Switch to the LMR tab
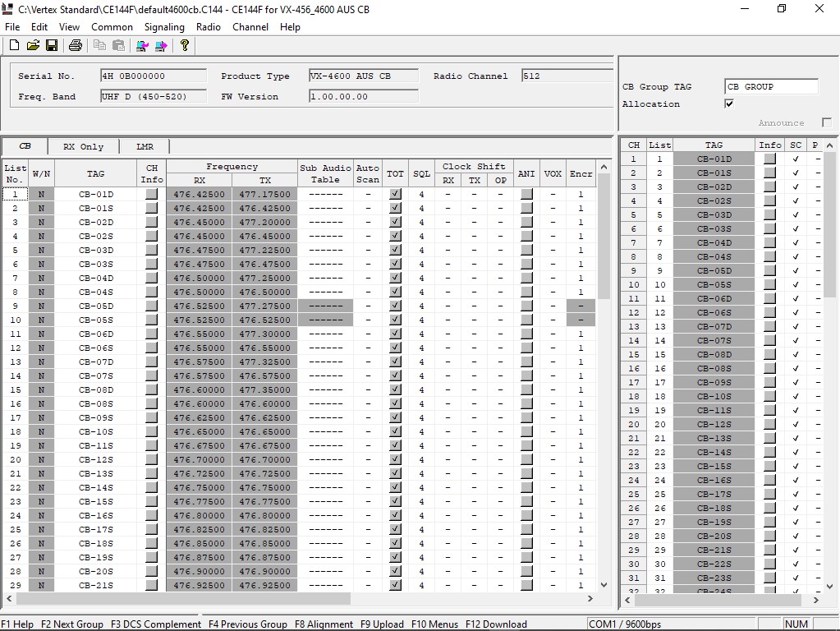Screen dimensions: 840x631 point(145,146)
